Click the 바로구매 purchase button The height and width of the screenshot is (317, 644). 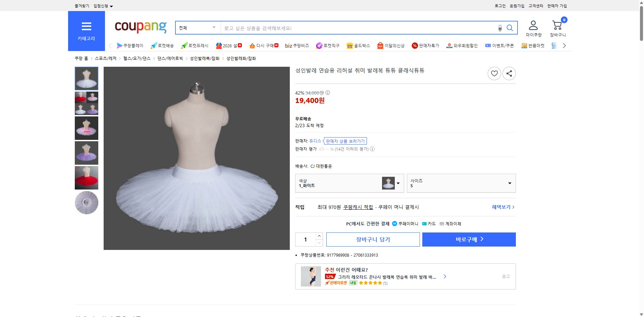pyautogui.click(x=469, y=239)
